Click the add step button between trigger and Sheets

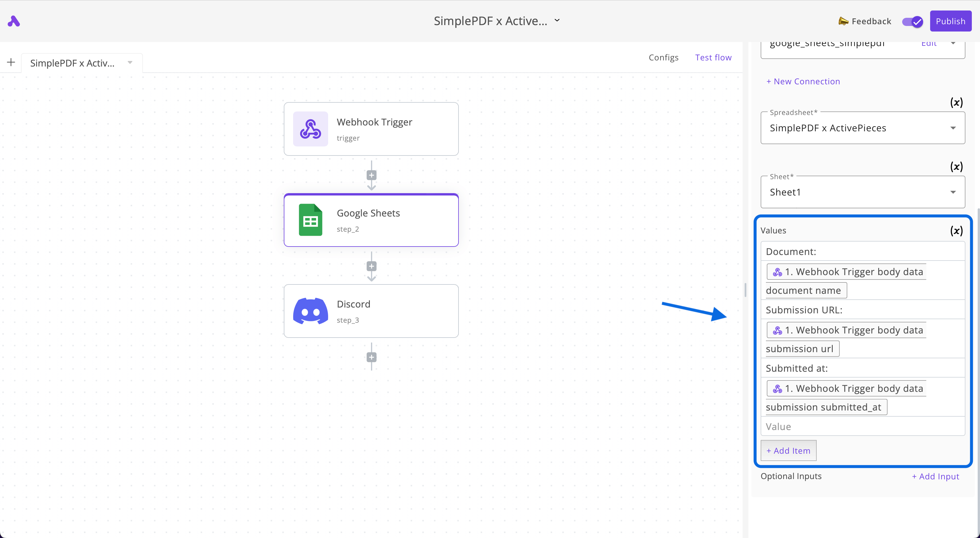[371, 175]
